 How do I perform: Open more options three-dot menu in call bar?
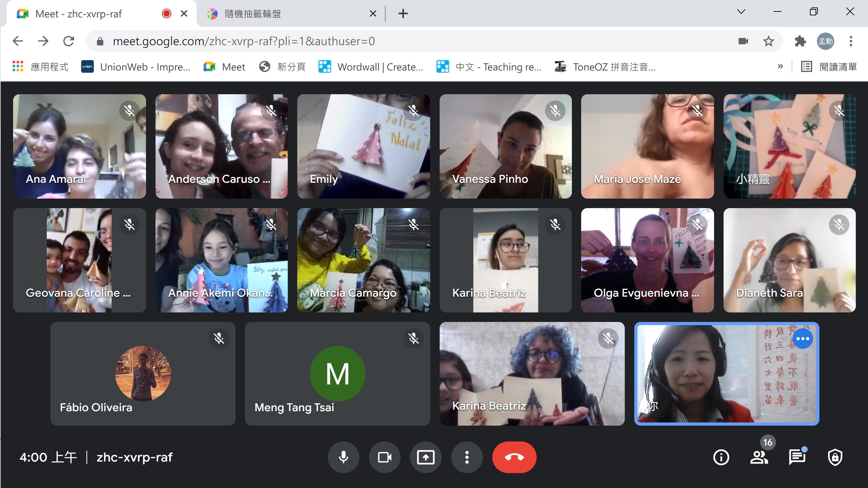pos(467,457)
